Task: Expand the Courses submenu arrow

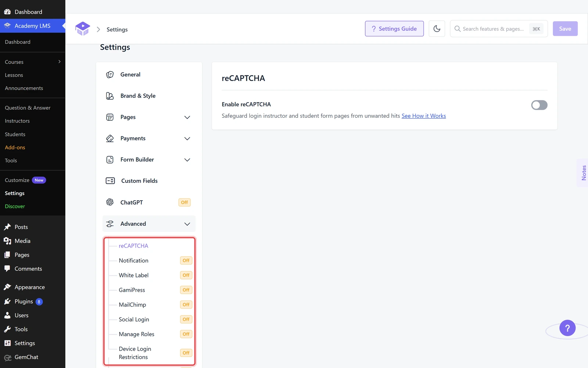Action: pos(60,62)
